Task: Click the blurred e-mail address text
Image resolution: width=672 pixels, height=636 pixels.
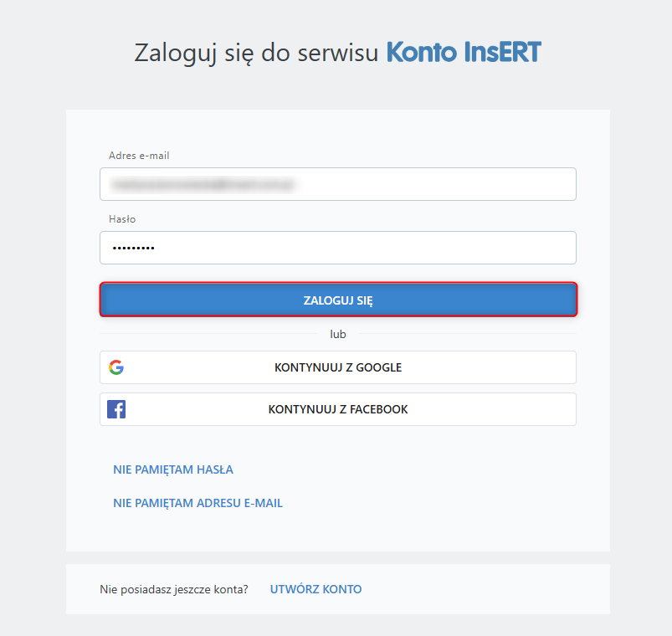Action: [x=206, y=184]
